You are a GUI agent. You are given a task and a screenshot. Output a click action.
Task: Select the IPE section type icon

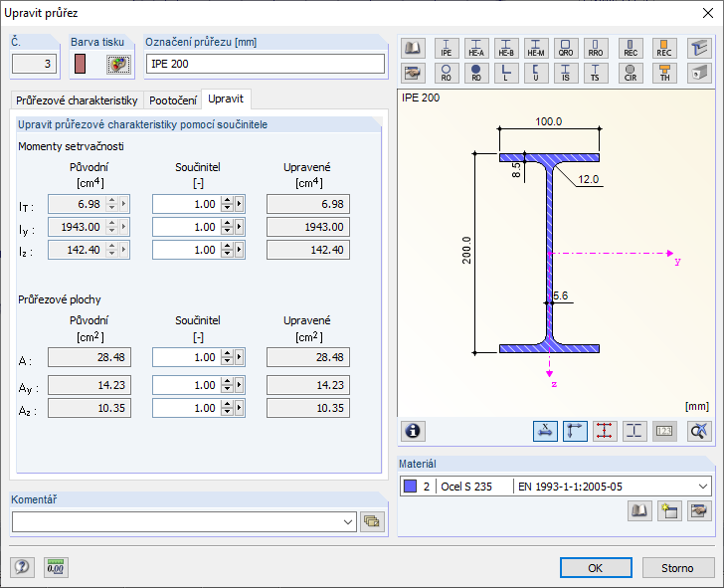(446, 48)
